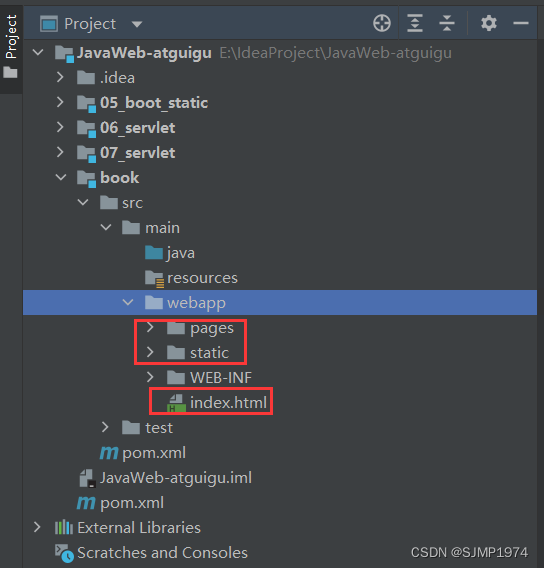The image size is (544, 568).
Task: Open the Project view dropdown arrow
Action: point(137,24)
